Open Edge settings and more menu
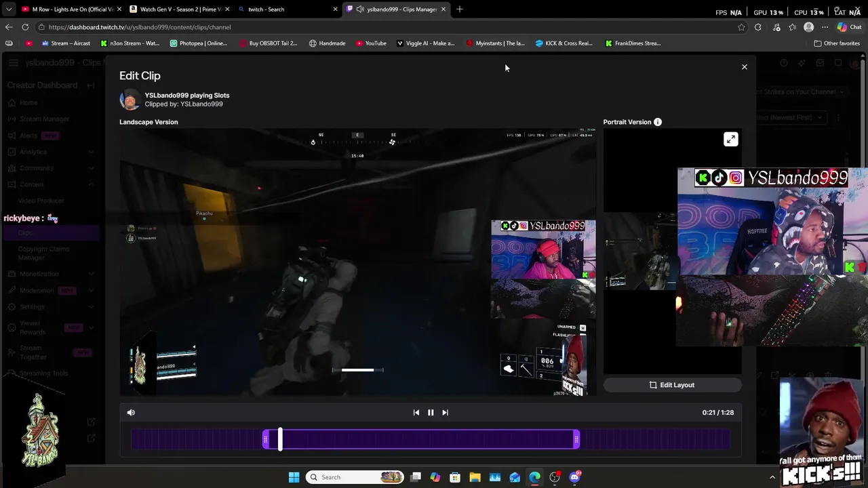868x488 pixels. 825,27
